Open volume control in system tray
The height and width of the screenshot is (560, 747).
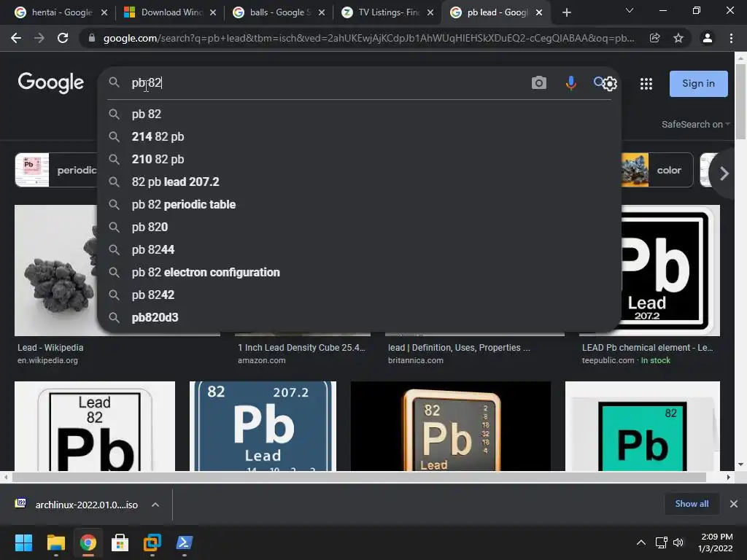point(678,542)
